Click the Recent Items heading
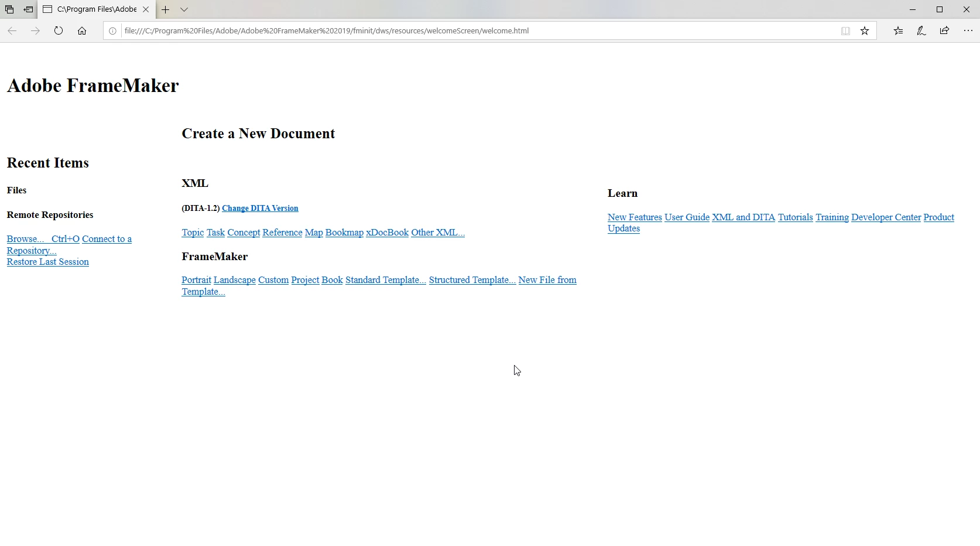This screenshot has width=980, height=546. 48,163
